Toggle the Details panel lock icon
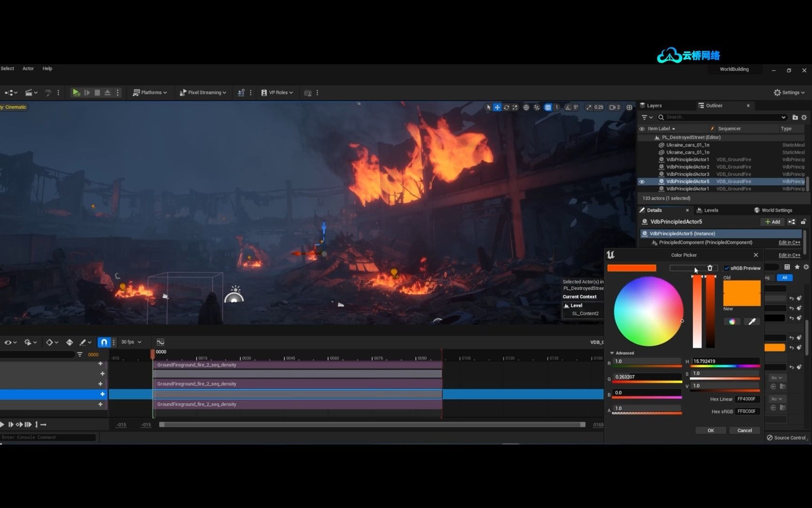The height and width of the screenshot is (508, 812). coord(804,222)
